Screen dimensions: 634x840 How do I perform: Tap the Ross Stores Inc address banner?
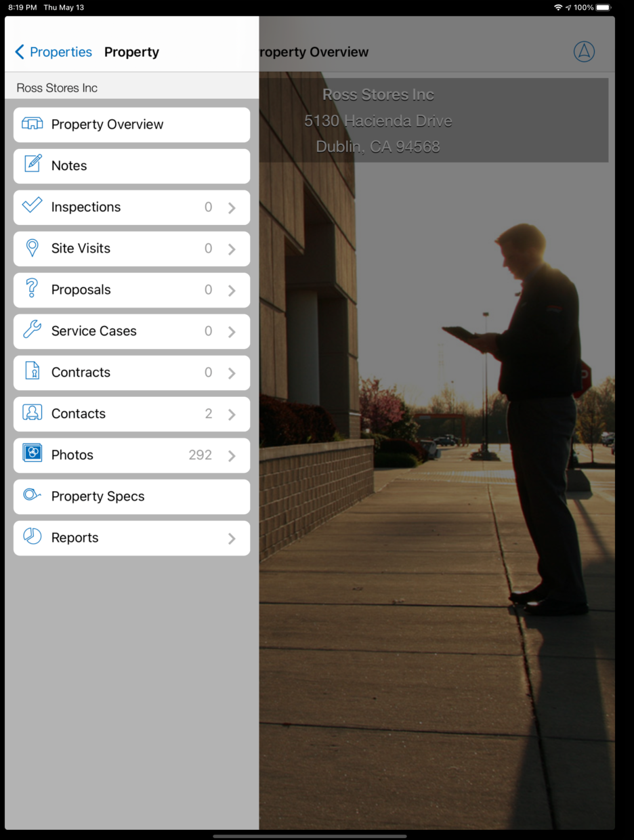click(x=378, y=121)
